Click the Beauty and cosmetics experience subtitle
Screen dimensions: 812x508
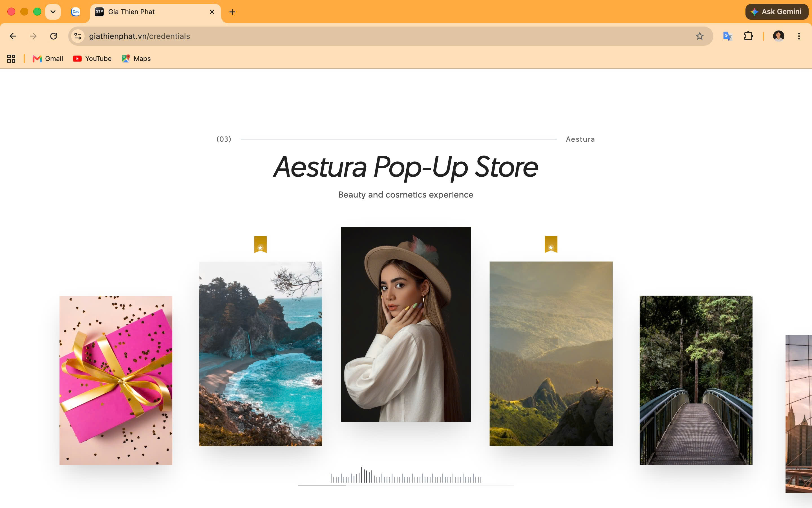406,194
